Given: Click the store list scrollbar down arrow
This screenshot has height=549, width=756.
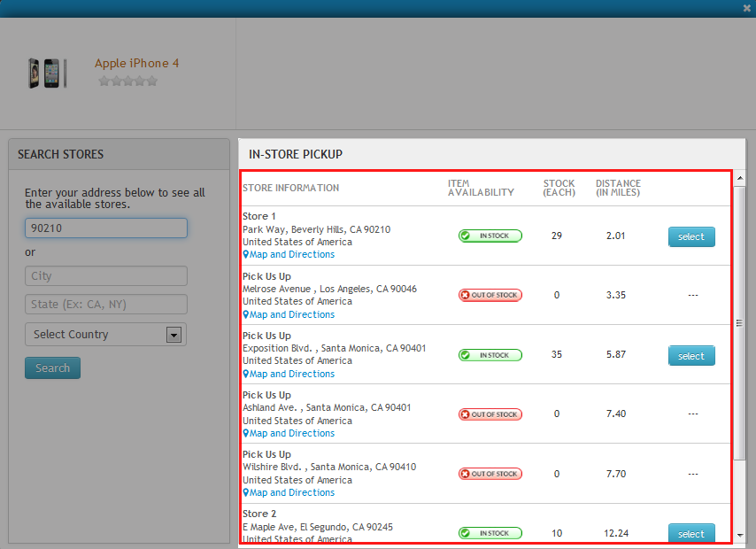Looking at the screenshot, I should (x=740, y=536).
